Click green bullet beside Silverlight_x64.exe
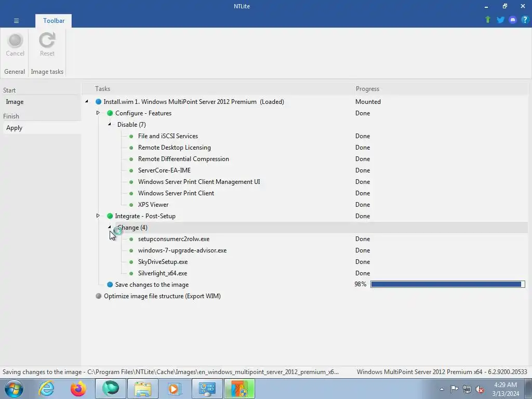 [131, 273]
